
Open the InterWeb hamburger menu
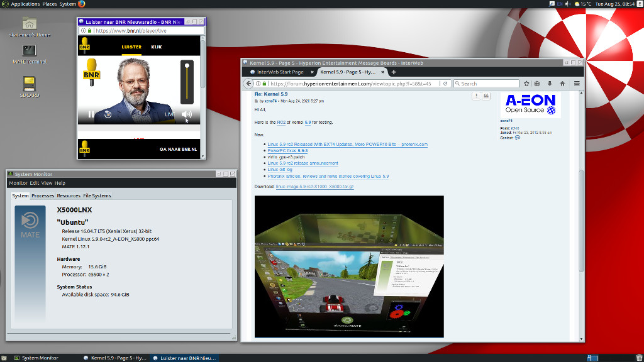tap(577, 84)
